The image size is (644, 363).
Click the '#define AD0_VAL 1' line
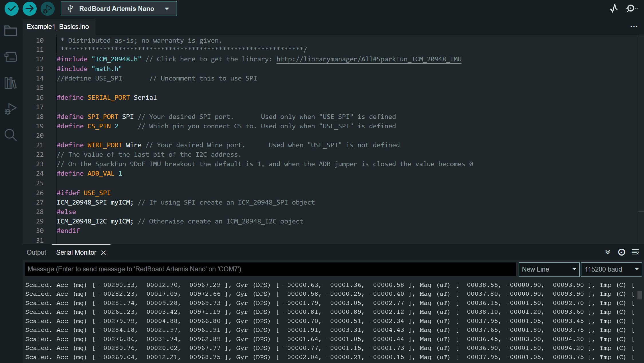pyautogui.click(x=89, y=174)
